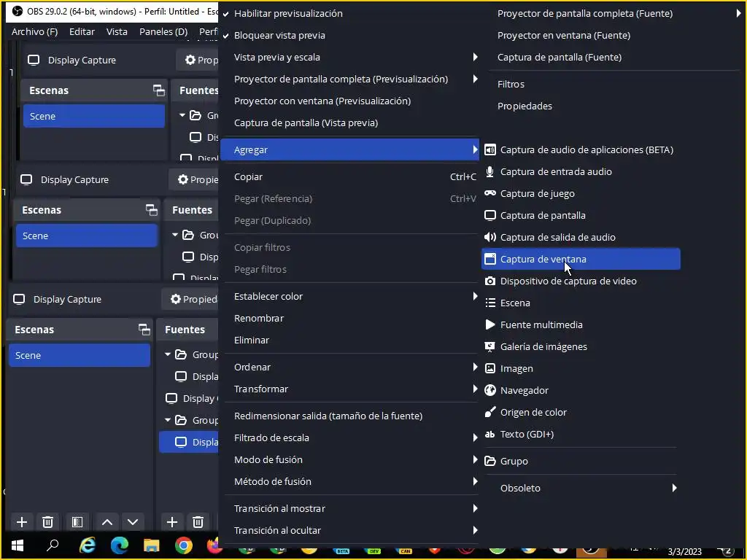Viewport: 747px width, 560px height.
Task: Choose the highlighted Captura de ventana option
Action: [581, 259]
